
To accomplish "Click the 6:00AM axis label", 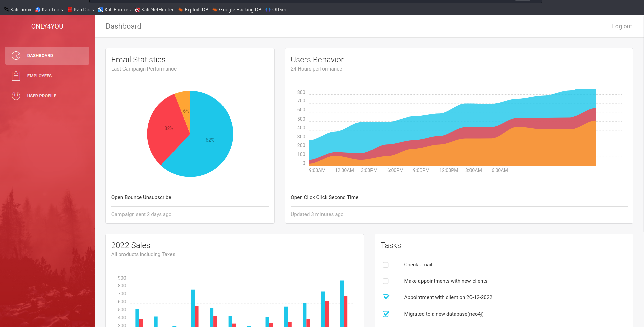I will coord(500,170).
